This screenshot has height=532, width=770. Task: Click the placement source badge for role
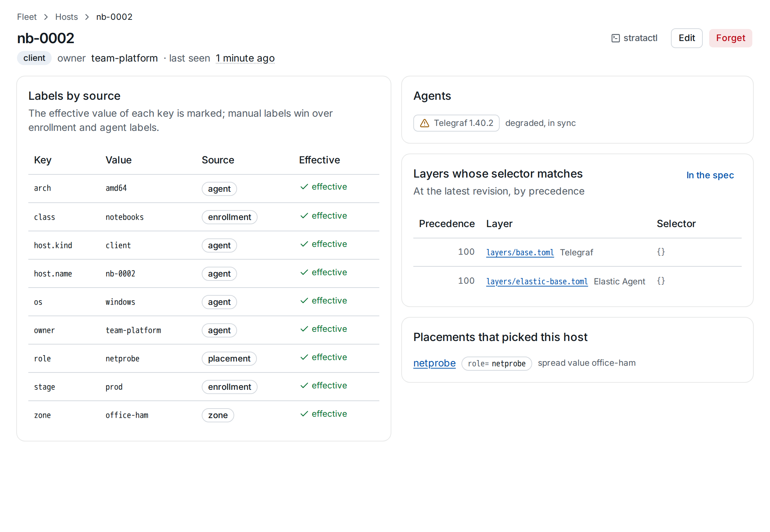(229, 359)
